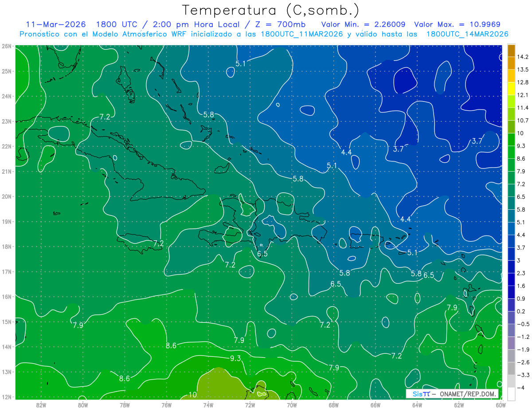The height and width of the screenshot is (411, 532).
Task: Click the "15N" latitude axis label
Action: click(x=6, y=321)
